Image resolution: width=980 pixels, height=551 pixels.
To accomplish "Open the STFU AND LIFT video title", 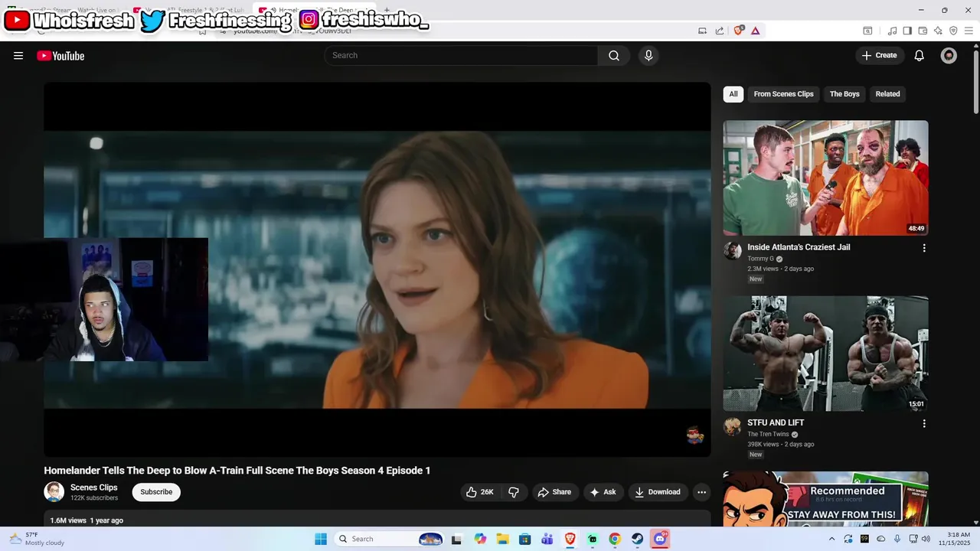I will [776, 422].
